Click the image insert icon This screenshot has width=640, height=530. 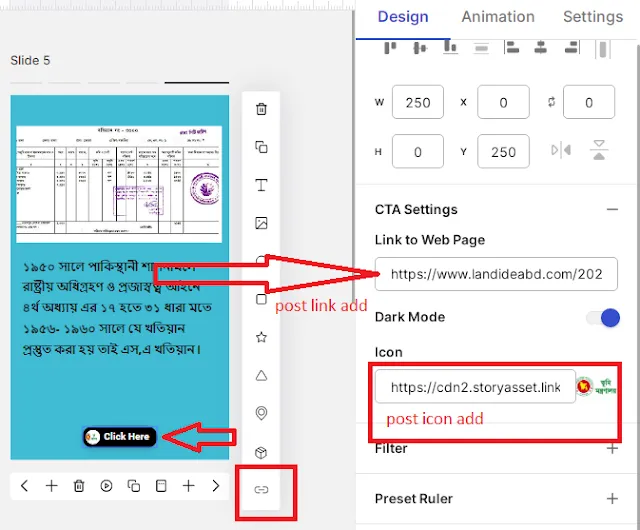(x=261, y=223)
